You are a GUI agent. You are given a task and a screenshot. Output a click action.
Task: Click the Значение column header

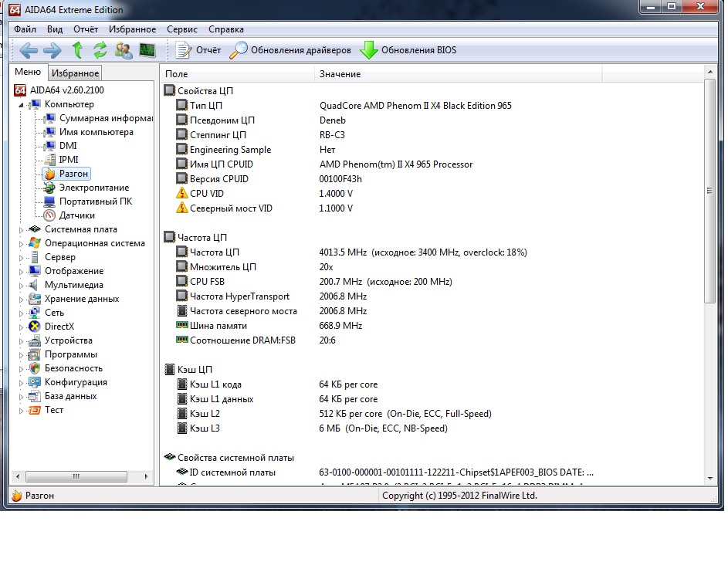(x=459, y=74)
